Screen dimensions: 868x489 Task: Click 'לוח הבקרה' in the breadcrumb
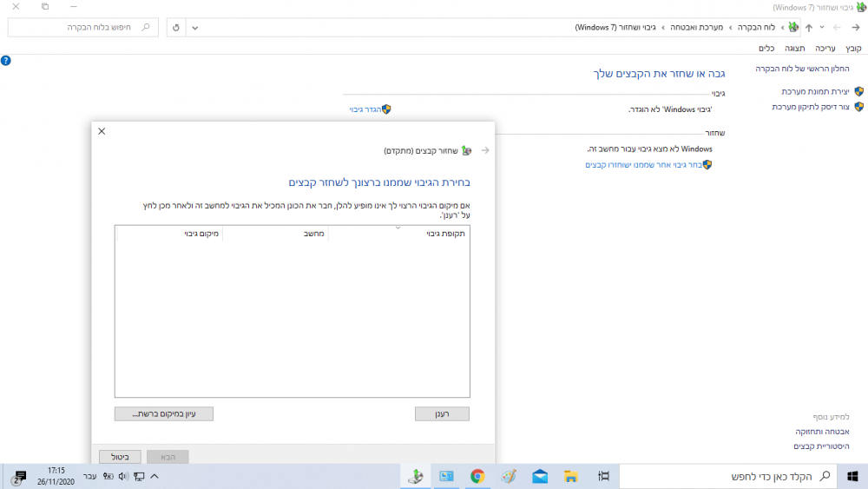tap(756, 27)
